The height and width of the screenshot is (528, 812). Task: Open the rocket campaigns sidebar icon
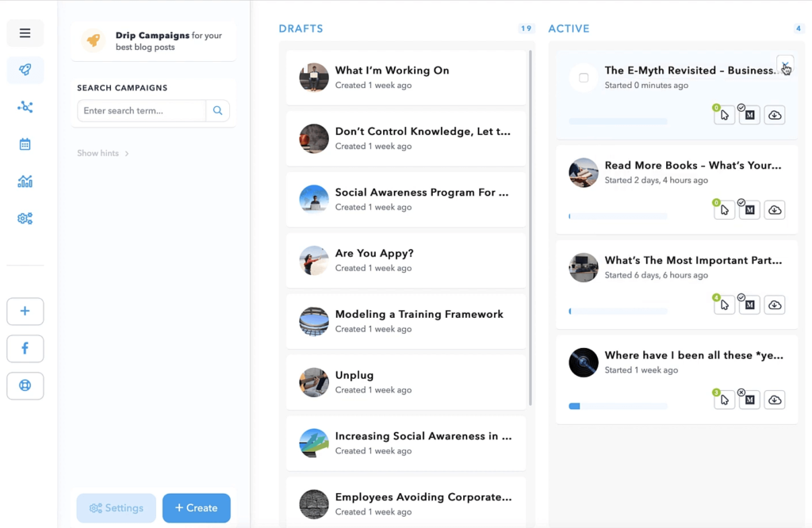[x=25, y=70]
